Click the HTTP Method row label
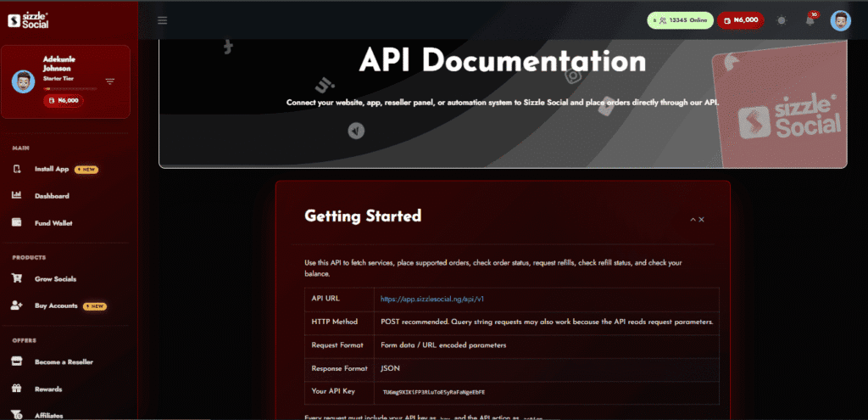Image resolution: width=868 pixels, height=420 pixels. tap(334, 322)
